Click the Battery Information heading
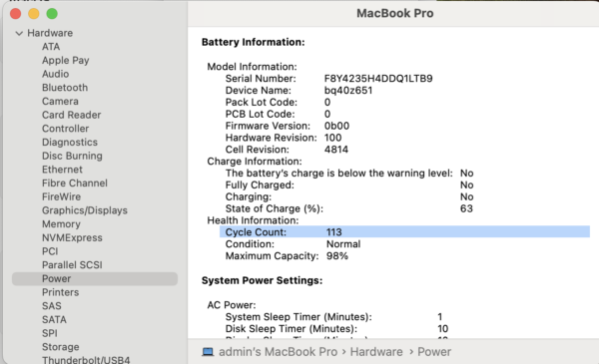 point(253,42)
